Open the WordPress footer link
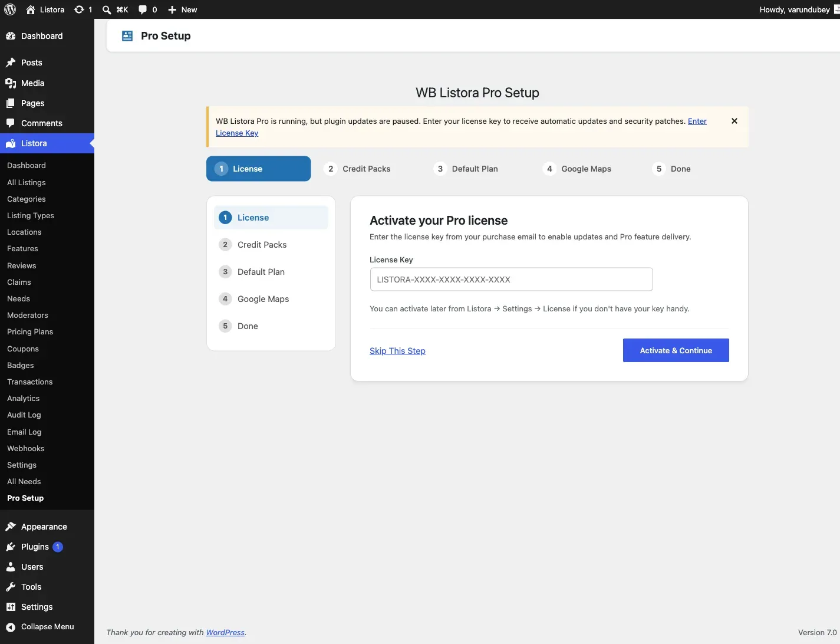The height and width of the screenshot is (644, 840). (225, 633)
